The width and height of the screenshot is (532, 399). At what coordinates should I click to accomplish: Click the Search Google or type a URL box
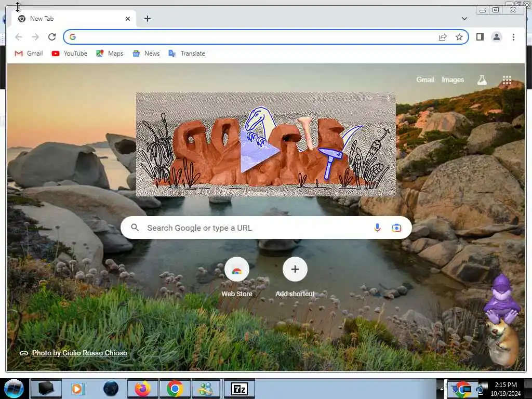click(x=266, y=228)
